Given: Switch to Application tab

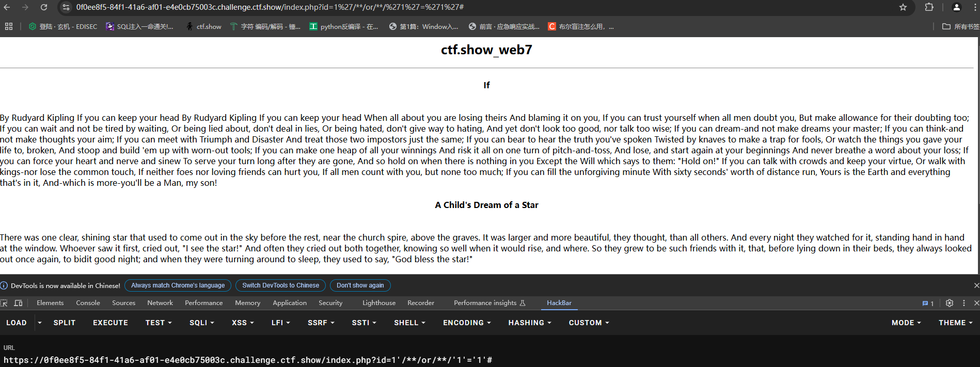Looking at the screenshot, I should click(290, 303).
